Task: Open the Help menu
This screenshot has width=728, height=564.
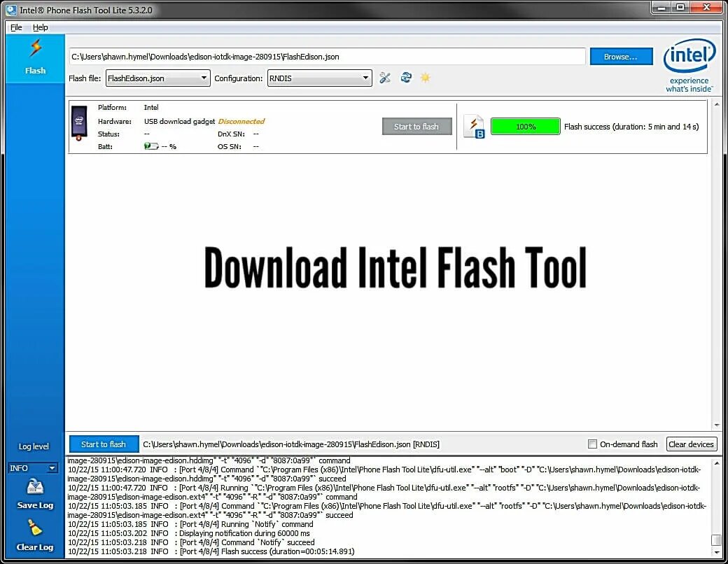Action: pyautogui.click(x=41, y=27)
